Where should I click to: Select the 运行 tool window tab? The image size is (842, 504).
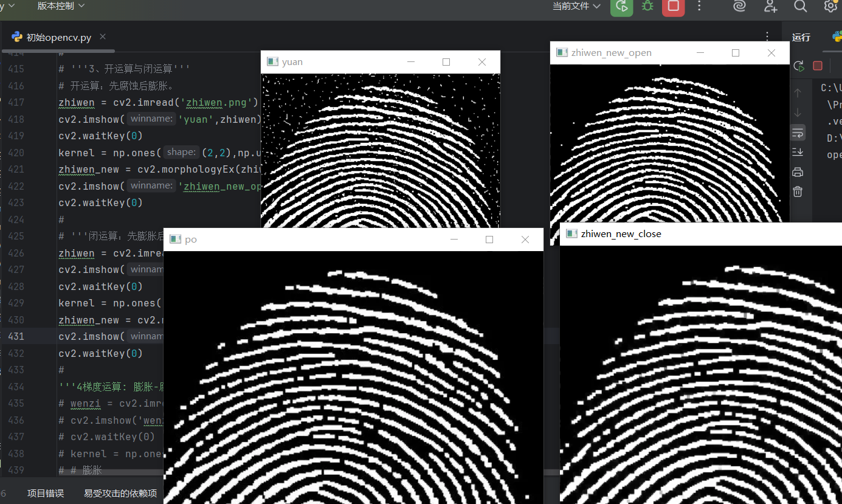[801, 37]
